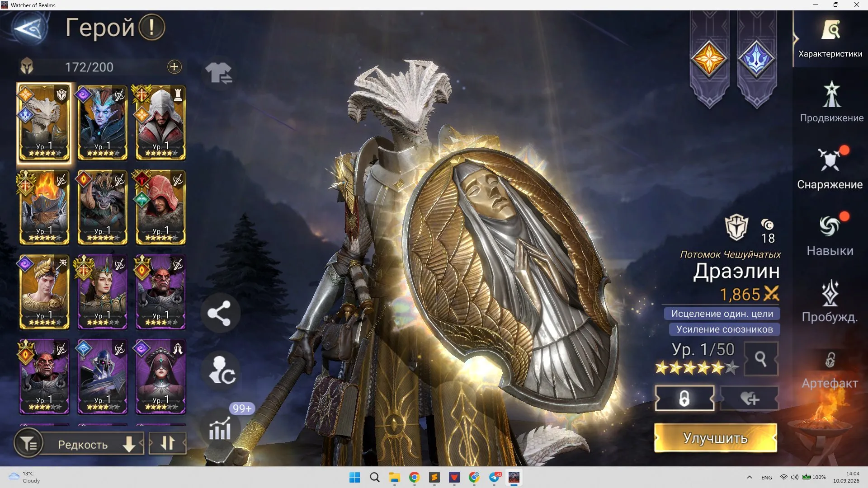Click the blue trident banner emblem
868x488 pixels.
[756, 59]
